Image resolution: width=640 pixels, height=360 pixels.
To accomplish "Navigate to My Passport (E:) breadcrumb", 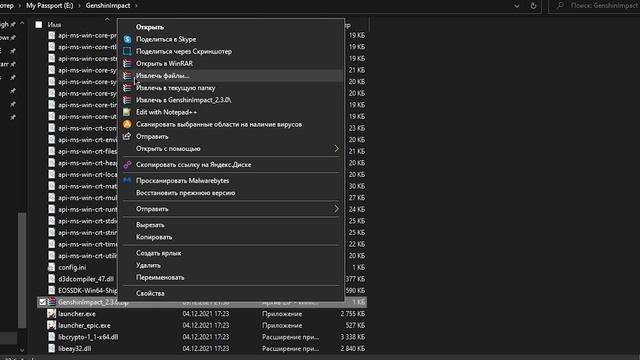I will (50, 6).
